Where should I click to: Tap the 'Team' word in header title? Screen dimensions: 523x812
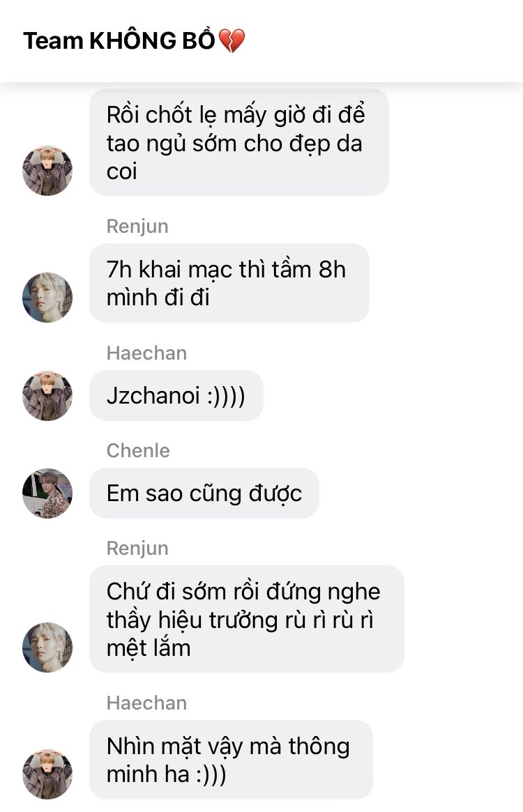[53, 41]
